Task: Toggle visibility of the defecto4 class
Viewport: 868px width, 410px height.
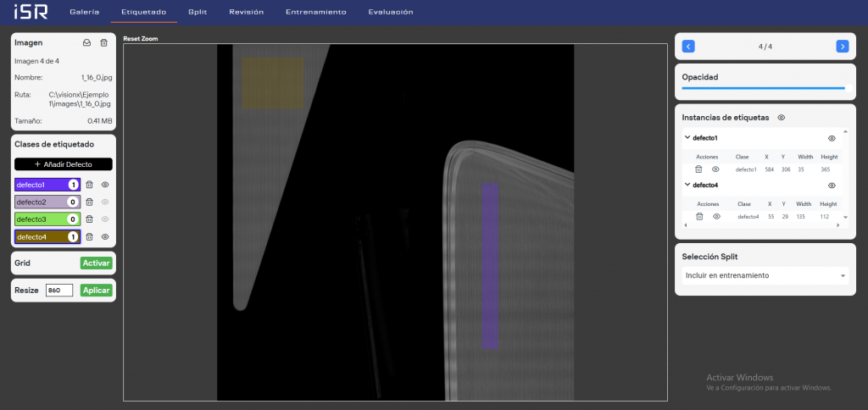Action: tap(105, 237)
